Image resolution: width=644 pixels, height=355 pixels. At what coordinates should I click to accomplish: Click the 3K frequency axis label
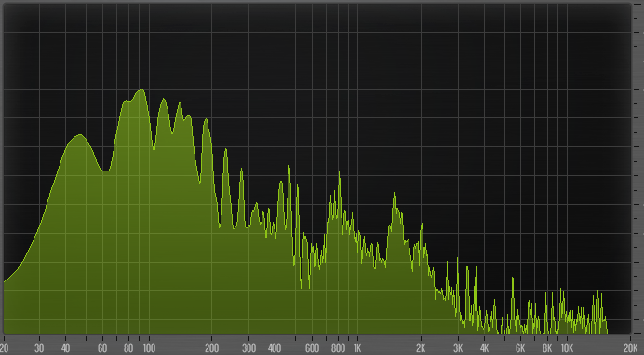click(458, 348)
